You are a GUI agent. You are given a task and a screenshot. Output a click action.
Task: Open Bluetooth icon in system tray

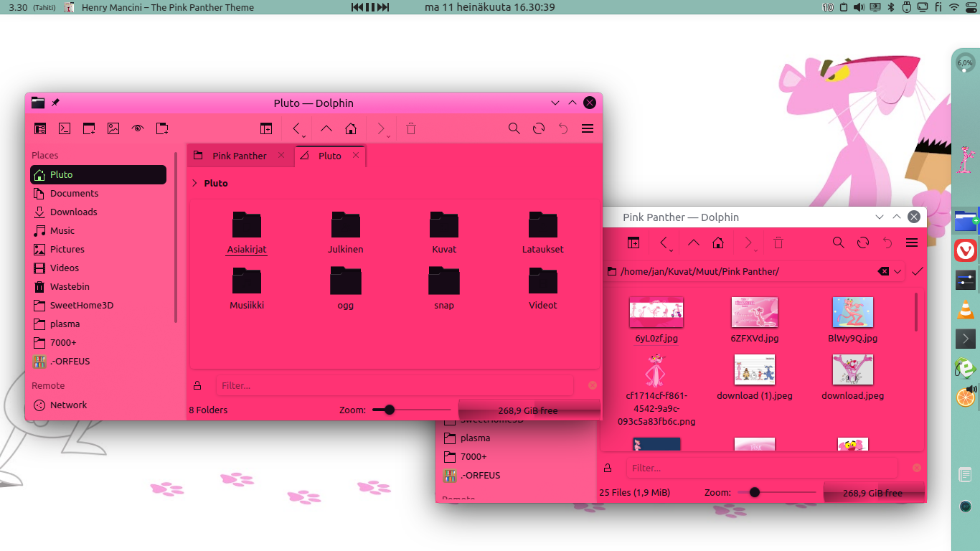(891, 7)
